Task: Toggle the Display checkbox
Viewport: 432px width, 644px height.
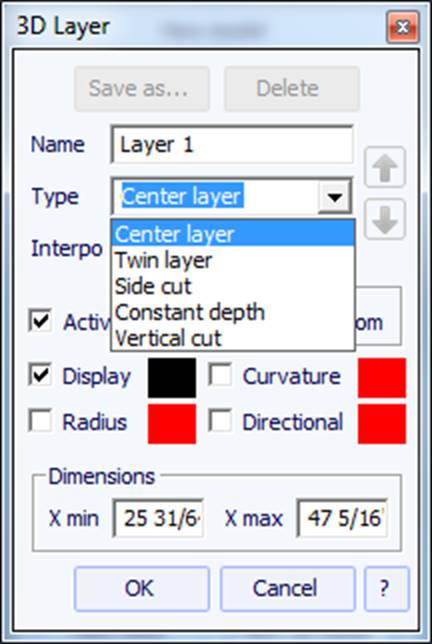Action: pos(40,375)
